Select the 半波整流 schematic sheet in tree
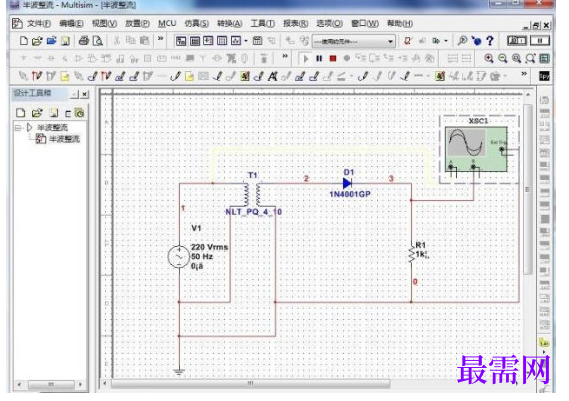The image size is (569, 401). coord(64,139)
